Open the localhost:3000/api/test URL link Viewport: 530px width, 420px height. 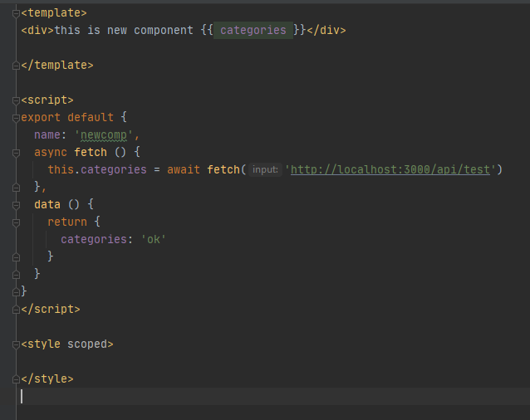point(390,169)
